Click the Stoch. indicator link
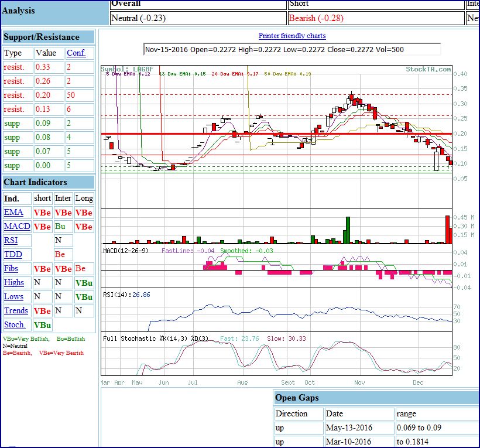Screen dimensions: 480x448 click(15, 325)
